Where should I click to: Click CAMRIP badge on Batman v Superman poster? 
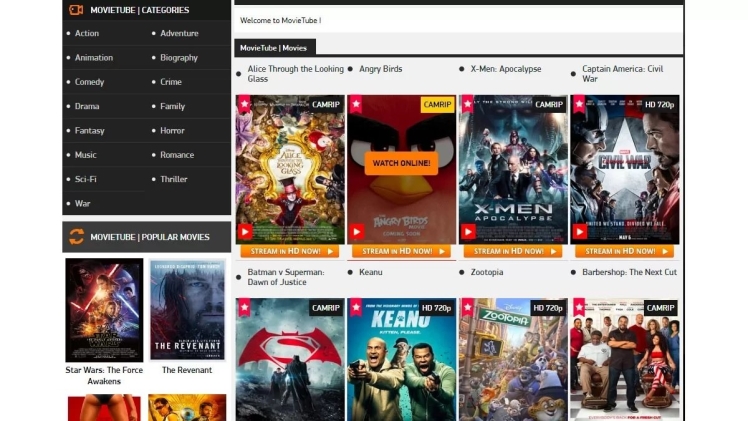326,308
